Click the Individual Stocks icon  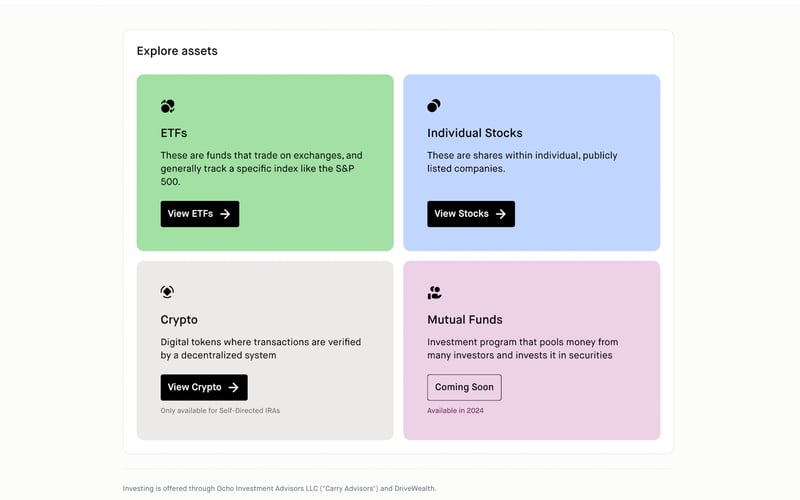(x=434, y=106)
